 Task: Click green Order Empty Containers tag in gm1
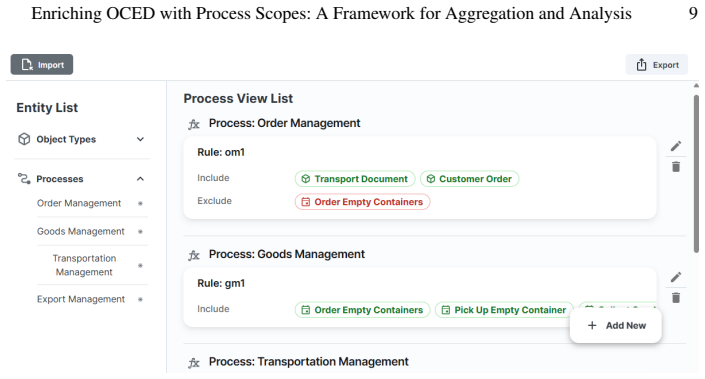[362, 310]
